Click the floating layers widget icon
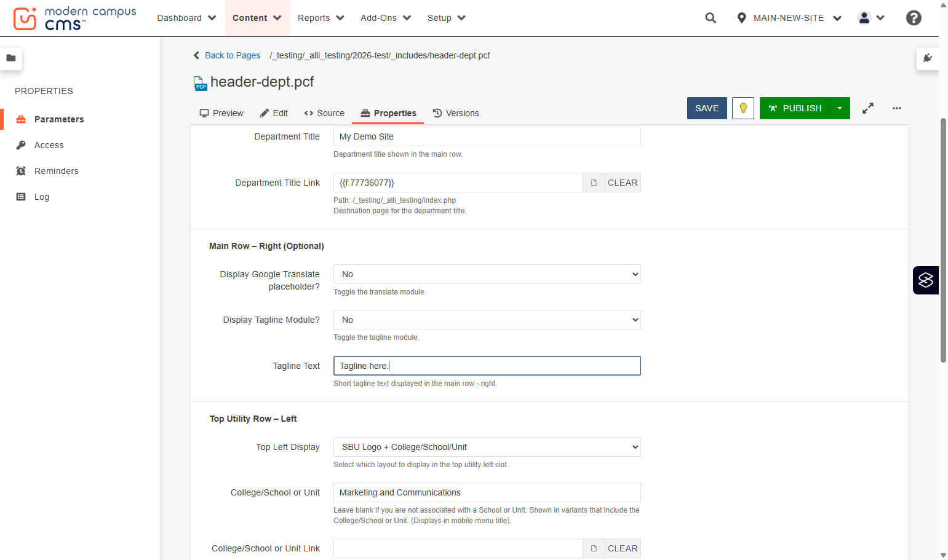 926,280
